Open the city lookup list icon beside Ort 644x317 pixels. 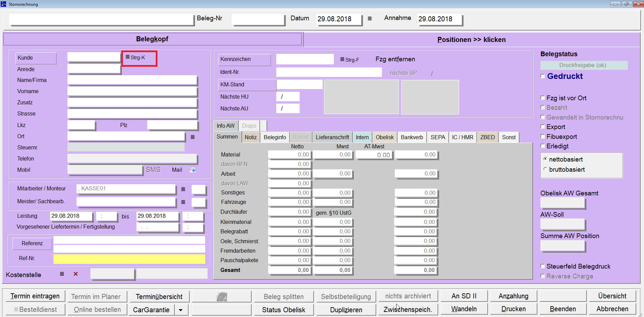click(x=193, y=137)
